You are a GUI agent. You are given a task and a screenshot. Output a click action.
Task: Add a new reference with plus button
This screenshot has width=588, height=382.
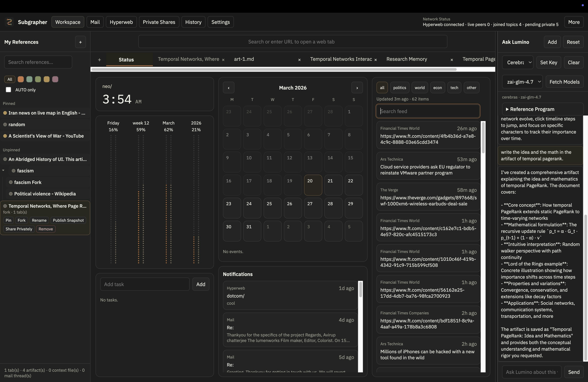[80, 42]
